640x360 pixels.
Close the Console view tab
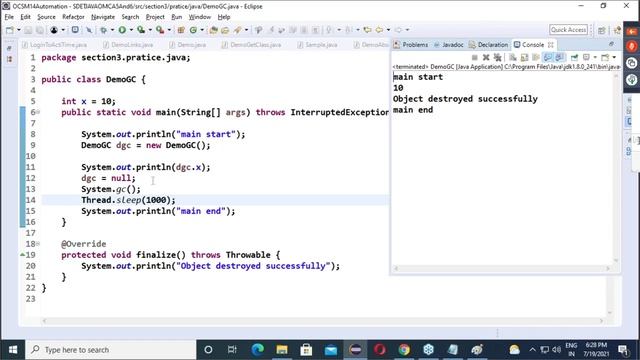point(551,45)
